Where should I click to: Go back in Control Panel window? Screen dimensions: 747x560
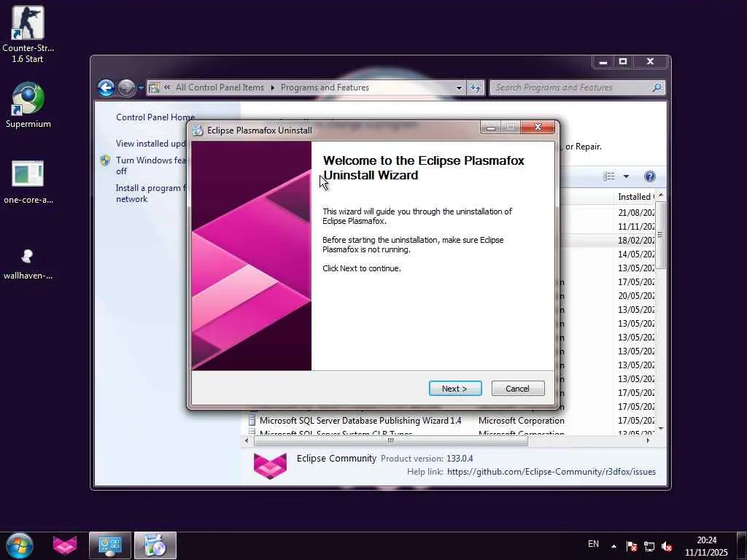click(107, 87)
